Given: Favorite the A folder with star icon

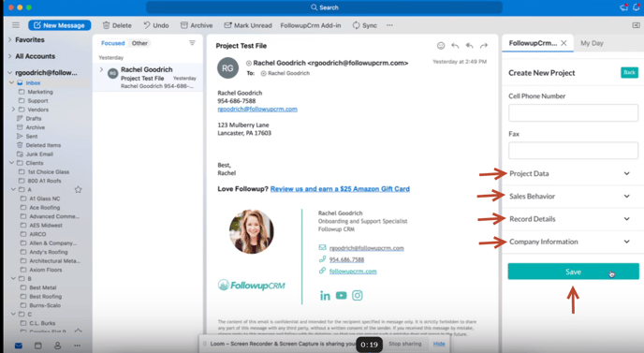Looking at the screenshot, I should pos(78,189).
